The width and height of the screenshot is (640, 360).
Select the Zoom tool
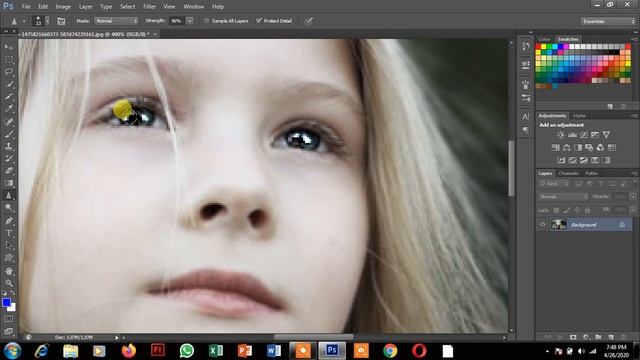[x=9, y=283]
